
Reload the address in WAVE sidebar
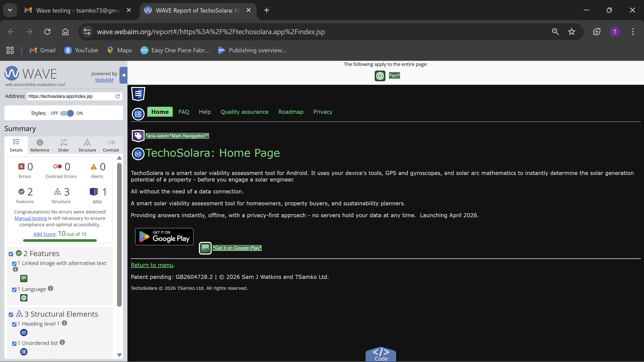pos(118,96)
